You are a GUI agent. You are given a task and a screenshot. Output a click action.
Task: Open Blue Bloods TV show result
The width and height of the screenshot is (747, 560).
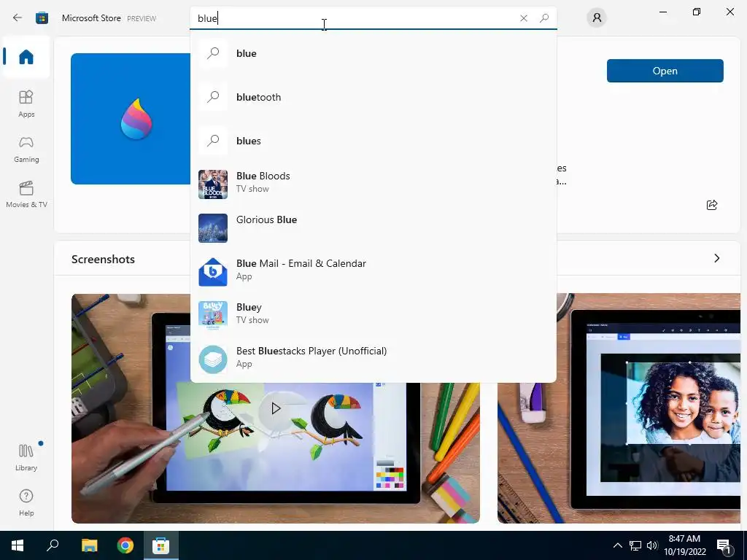tap(373, 184)
